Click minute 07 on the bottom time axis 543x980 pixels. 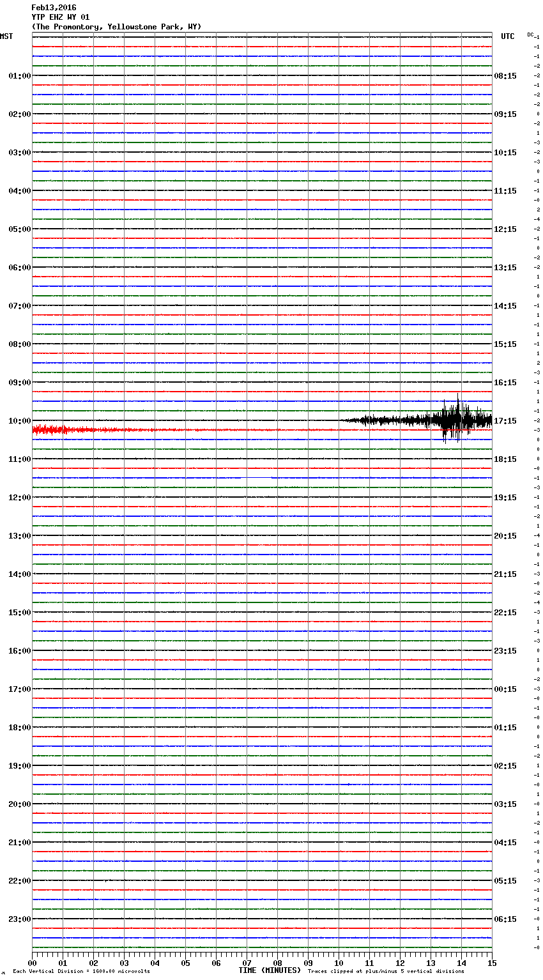pos(247,963)
